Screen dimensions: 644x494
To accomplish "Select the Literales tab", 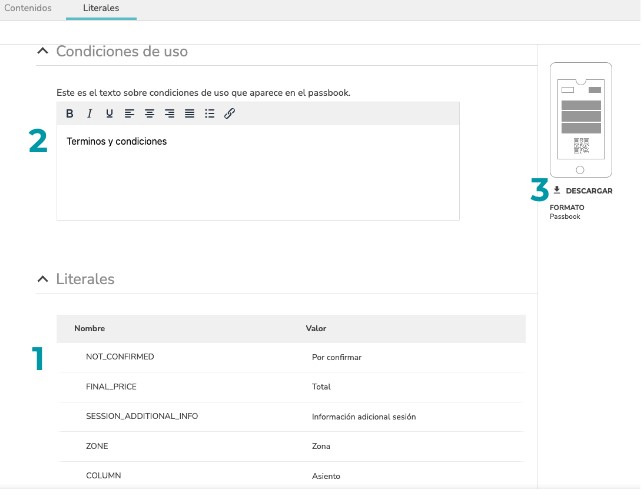I will click(x=101, y=8).
